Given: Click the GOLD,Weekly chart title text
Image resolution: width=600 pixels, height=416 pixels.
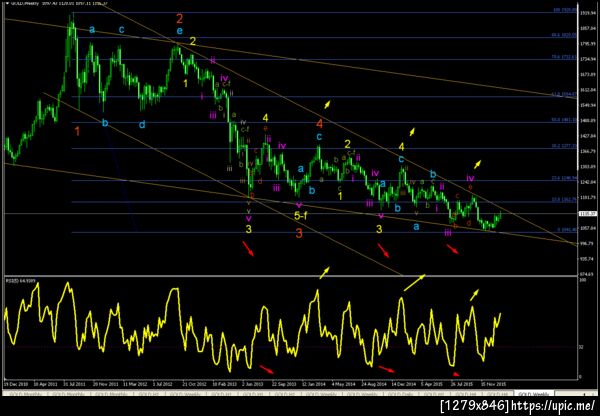Looking at the screenshot, I should click(x=25, y=3).
